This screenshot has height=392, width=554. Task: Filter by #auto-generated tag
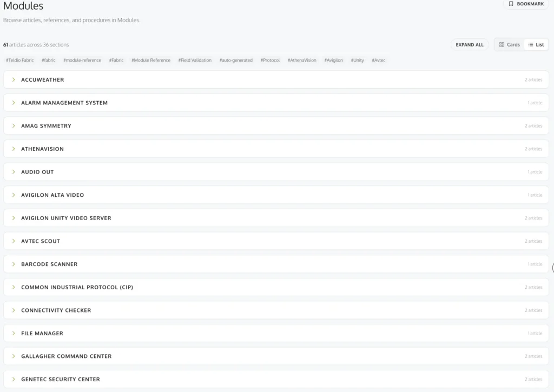[236, 61]
